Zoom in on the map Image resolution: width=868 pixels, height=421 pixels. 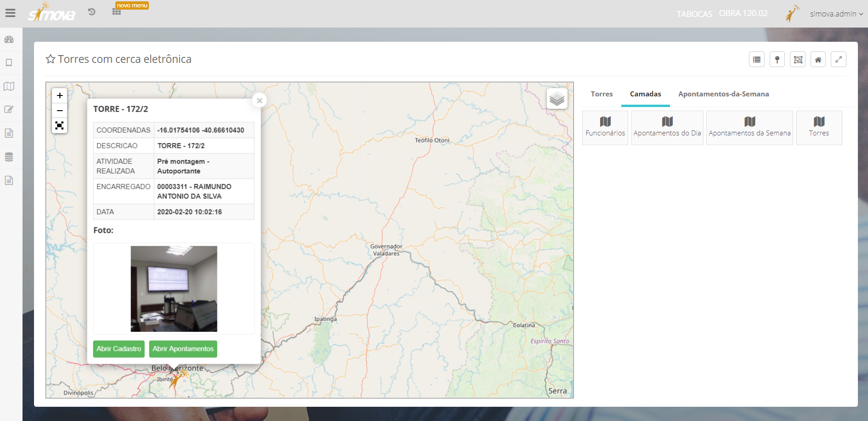click(60, 95)
